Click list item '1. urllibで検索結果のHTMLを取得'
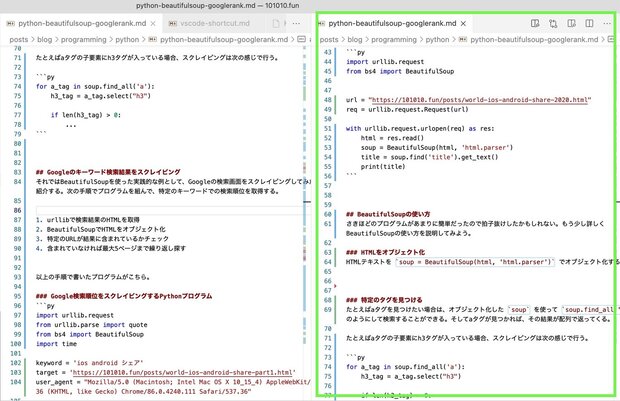The width and height of the screenshot is (620, 401). pos(87,220)
